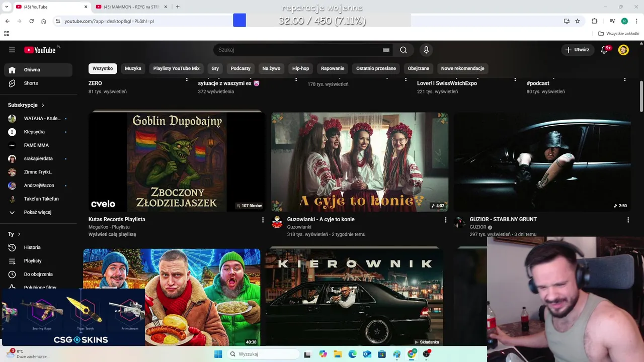Open Shorts in the sidebar

tap(38, 83)
